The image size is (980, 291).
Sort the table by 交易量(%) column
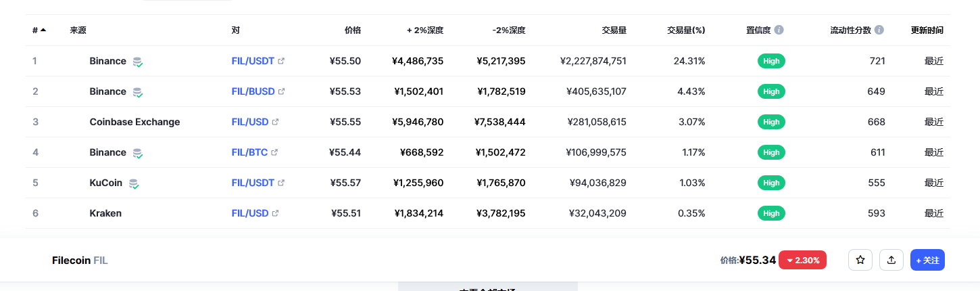click(685, 30)
